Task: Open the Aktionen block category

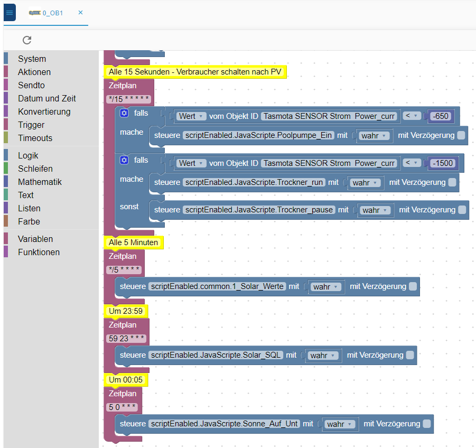Action: coord(34,72)
